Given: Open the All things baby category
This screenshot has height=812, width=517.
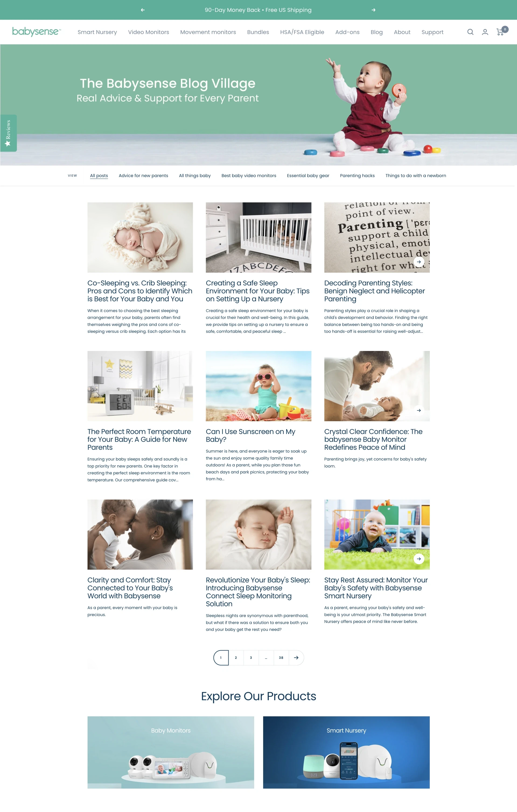Looking at the screenshot, I should [194, 176].
